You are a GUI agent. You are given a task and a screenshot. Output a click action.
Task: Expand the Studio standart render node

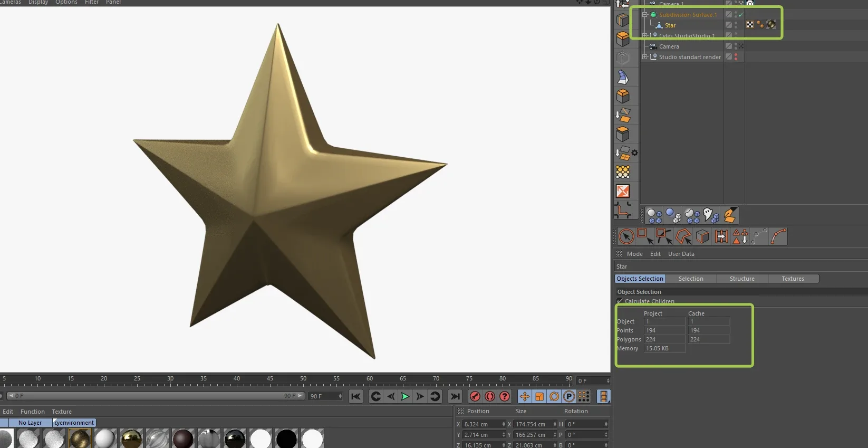[644, 57]
